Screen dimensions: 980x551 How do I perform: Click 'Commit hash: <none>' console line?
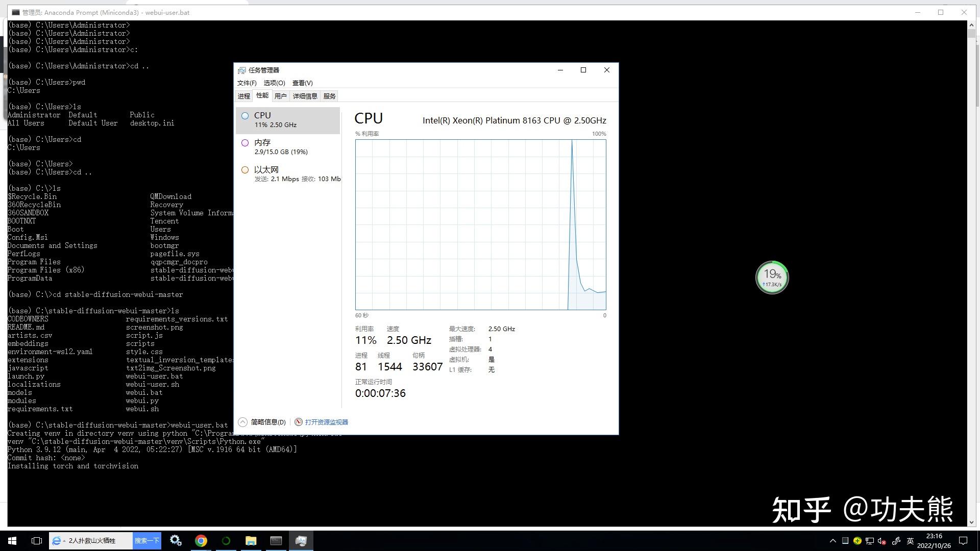46,458
